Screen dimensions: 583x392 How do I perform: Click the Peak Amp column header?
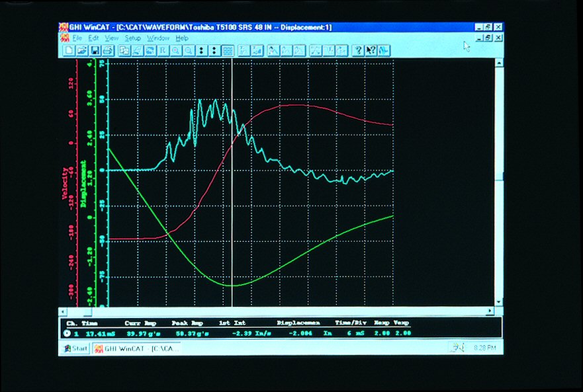point(187,323)
